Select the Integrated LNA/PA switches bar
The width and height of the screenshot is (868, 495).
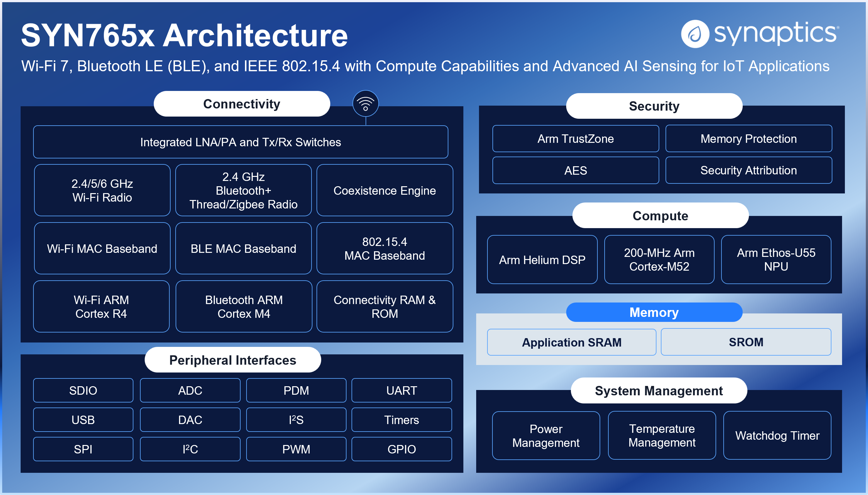[240, 142]
